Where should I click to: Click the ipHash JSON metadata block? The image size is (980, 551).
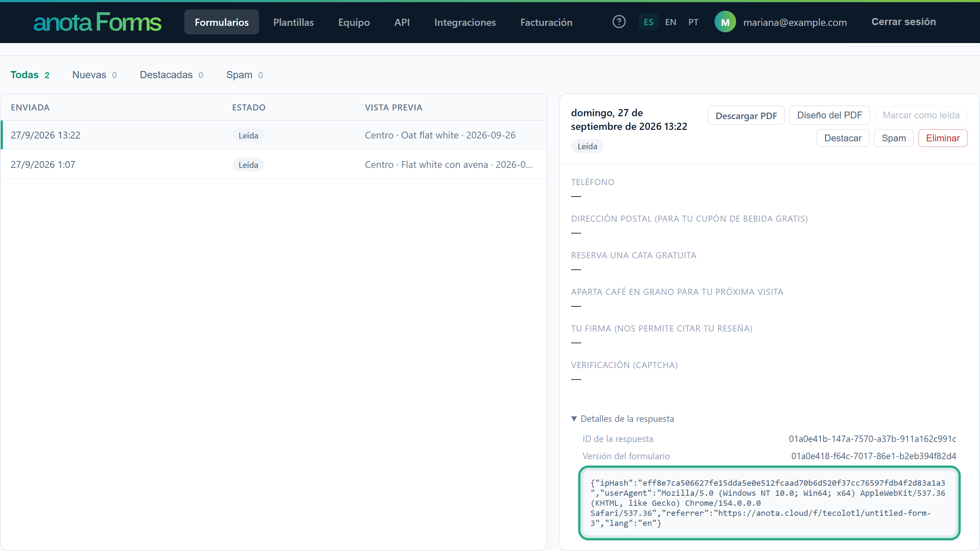(x=769, y=503)
